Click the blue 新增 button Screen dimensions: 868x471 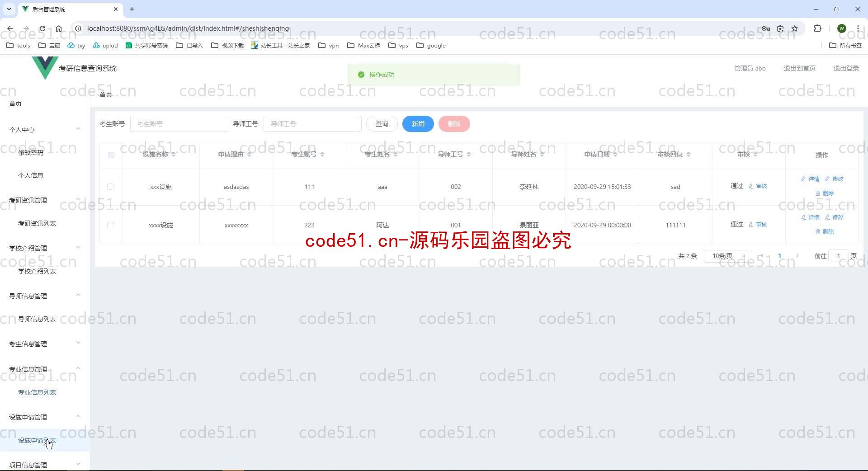[418, 124]
